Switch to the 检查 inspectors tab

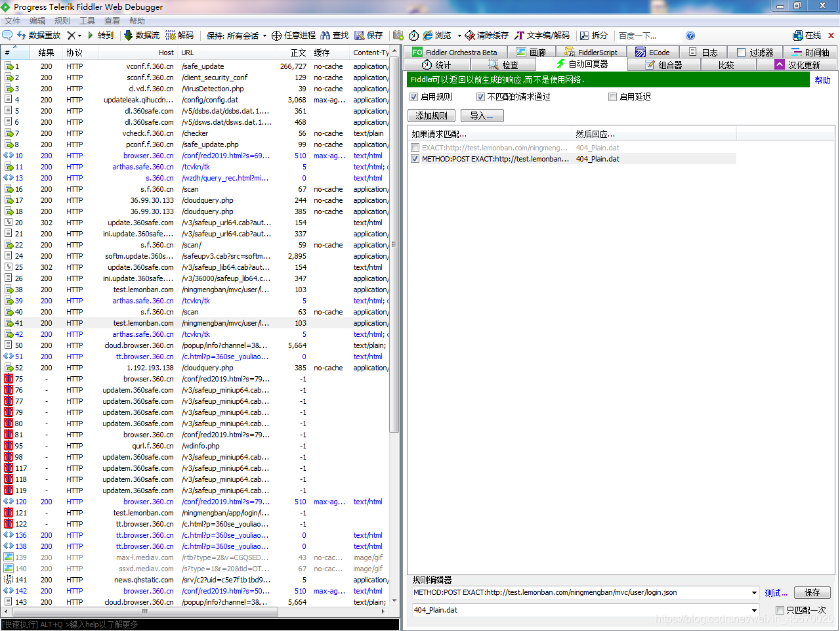pyautogui.click(x=503, y=64)
